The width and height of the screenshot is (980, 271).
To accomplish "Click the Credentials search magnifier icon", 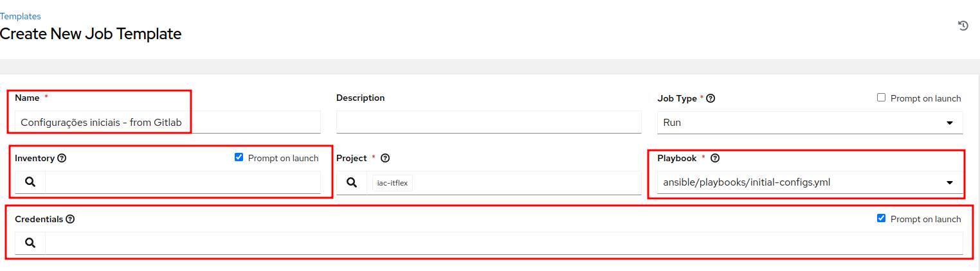I will [30, 243].
